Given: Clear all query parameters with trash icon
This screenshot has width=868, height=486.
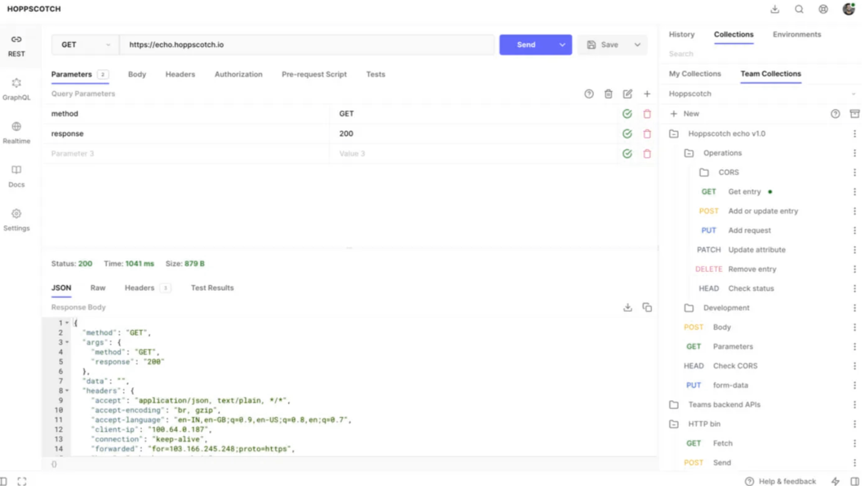Looking at the screenshot, I should (608, 94).
